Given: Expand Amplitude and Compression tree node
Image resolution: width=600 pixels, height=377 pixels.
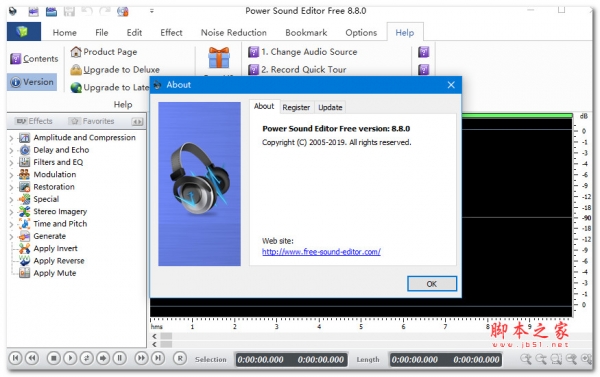Looking at the screenshot, I should [x=11, y=138].
